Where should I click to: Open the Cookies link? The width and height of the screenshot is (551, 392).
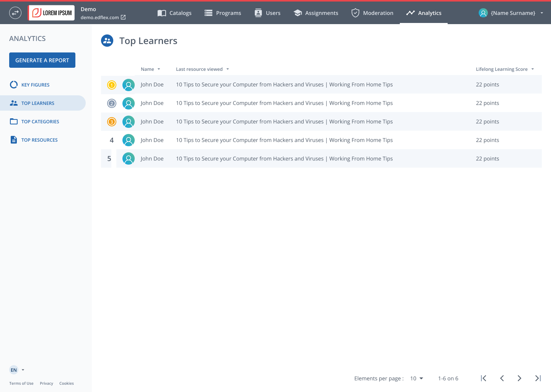[x=67, y=383]
